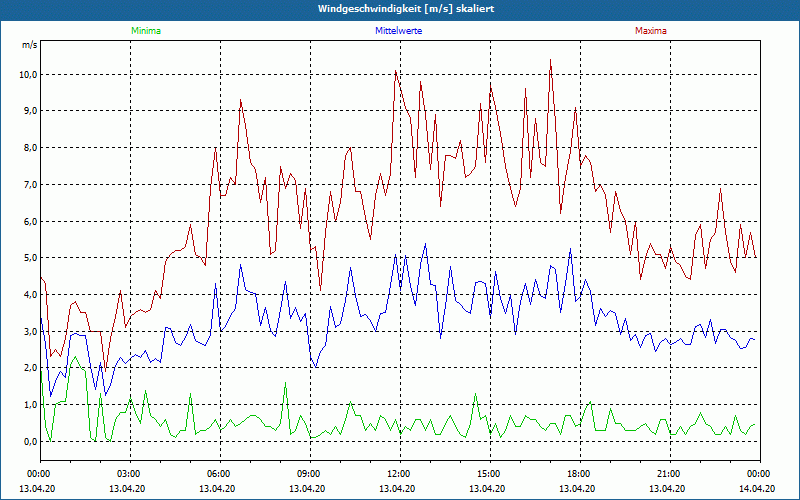Click the '13.04.20' date under 18:00
The image size is (800, 500).
[x=577, y=488]
